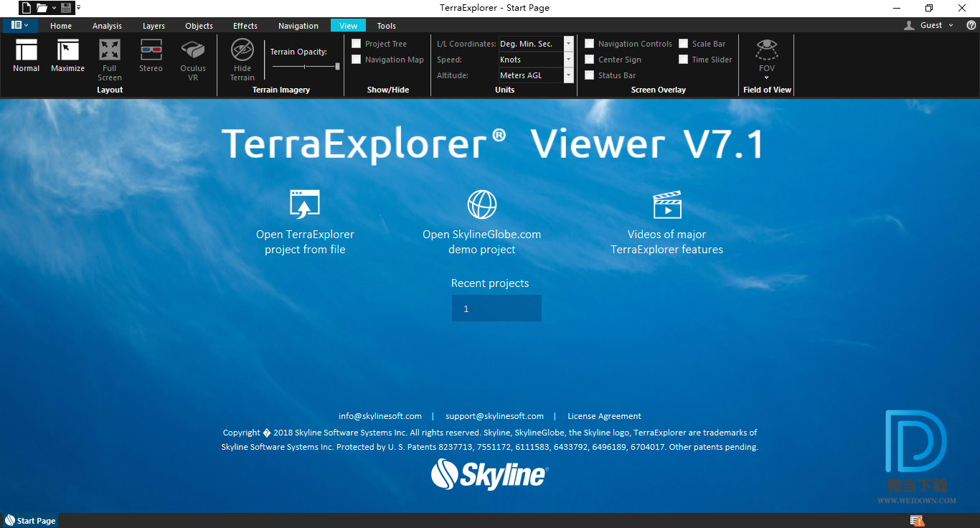This screenshot has width=980, height=528.
Task: Click the Skyline logo at page bottom
Action: pyautogui.click(x=489, y=474)
